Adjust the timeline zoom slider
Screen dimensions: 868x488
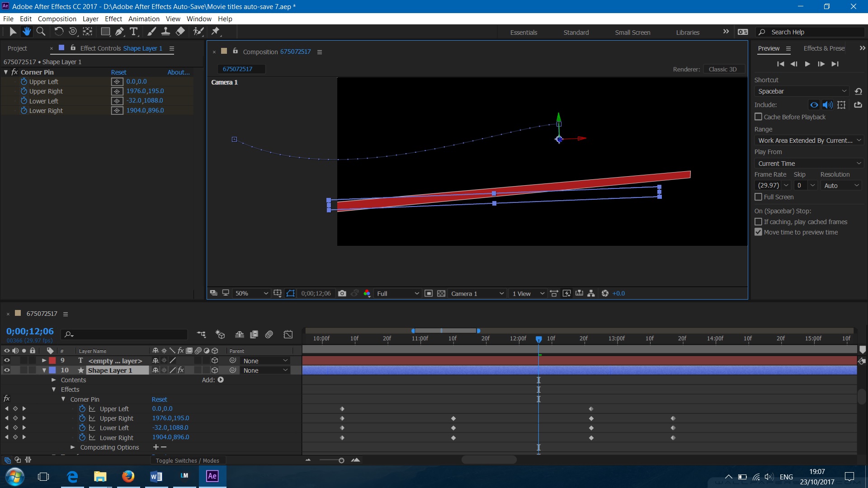341,460
